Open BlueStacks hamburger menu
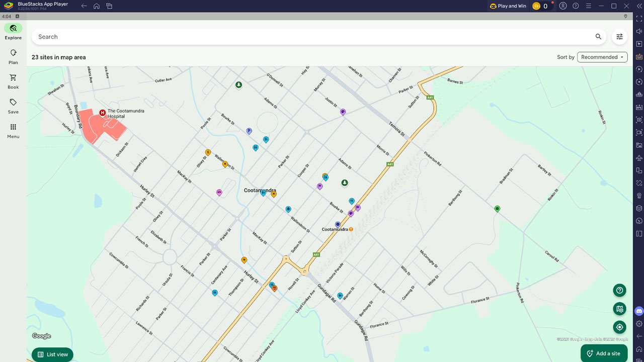 coord(588,6)
